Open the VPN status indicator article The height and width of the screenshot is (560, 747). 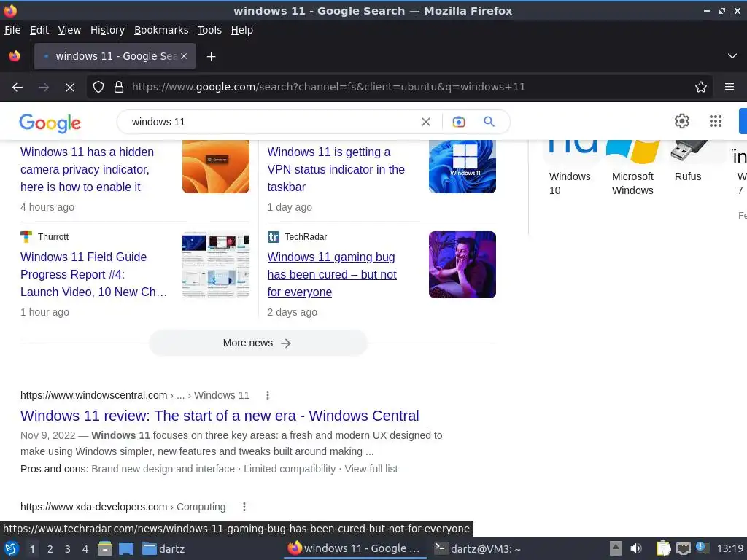[336, 169]
